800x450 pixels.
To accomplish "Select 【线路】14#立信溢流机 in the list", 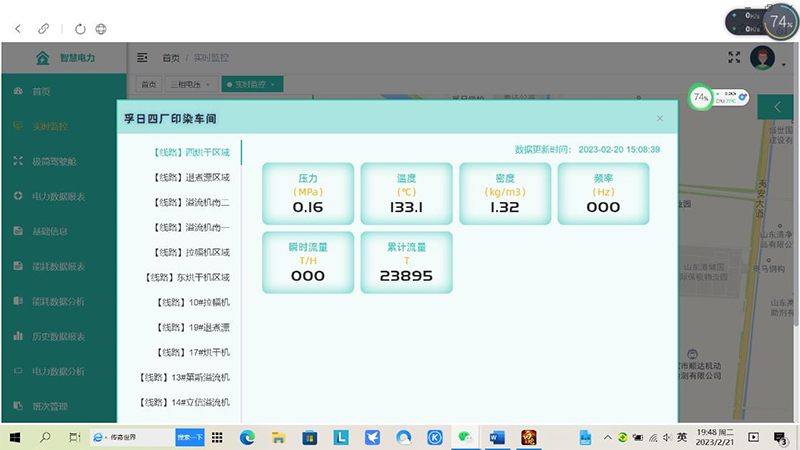I will (184, 402).
